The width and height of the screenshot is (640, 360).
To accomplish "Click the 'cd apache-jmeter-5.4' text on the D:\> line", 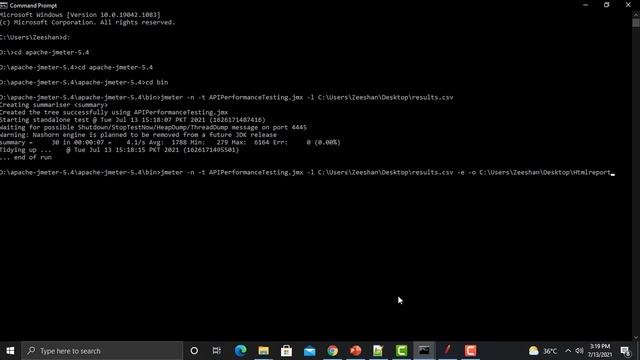I will pyautogui.click(x=52, y=52).
